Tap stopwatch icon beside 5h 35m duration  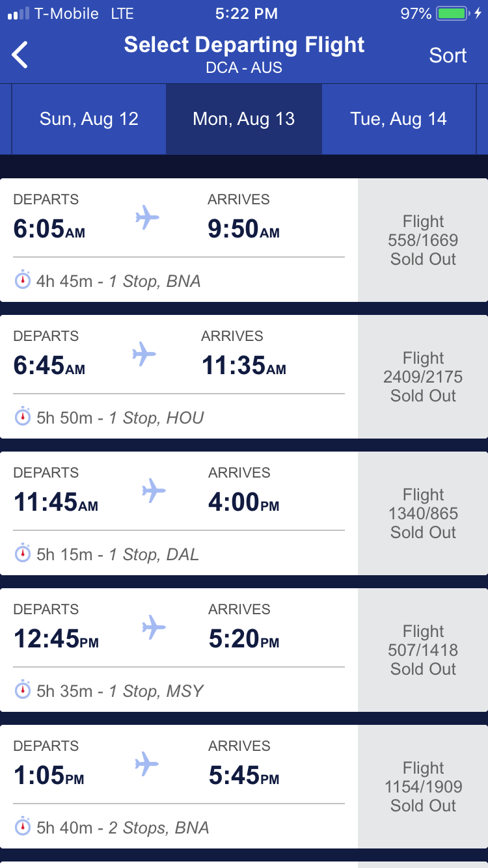coord(23,690)
